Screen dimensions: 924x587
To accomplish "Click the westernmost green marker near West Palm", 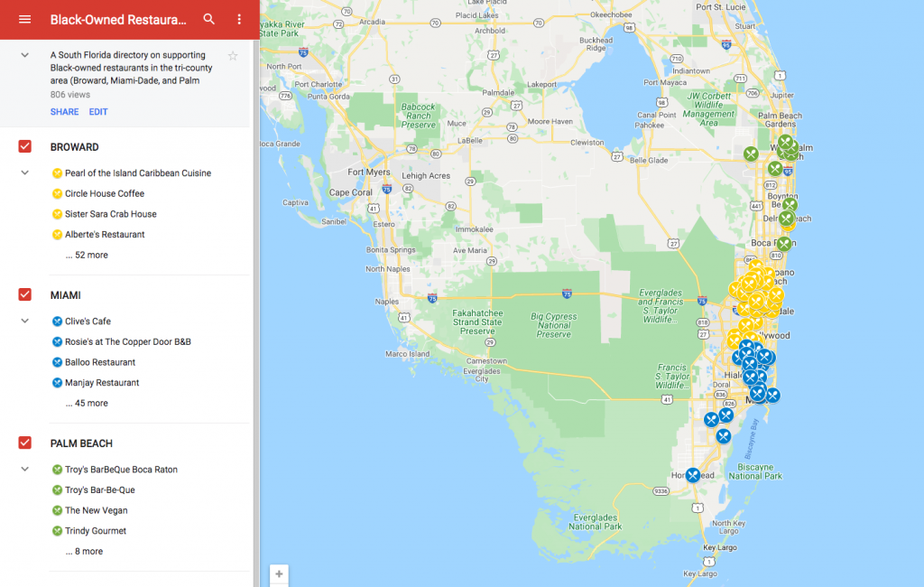I will click(750, 154).
